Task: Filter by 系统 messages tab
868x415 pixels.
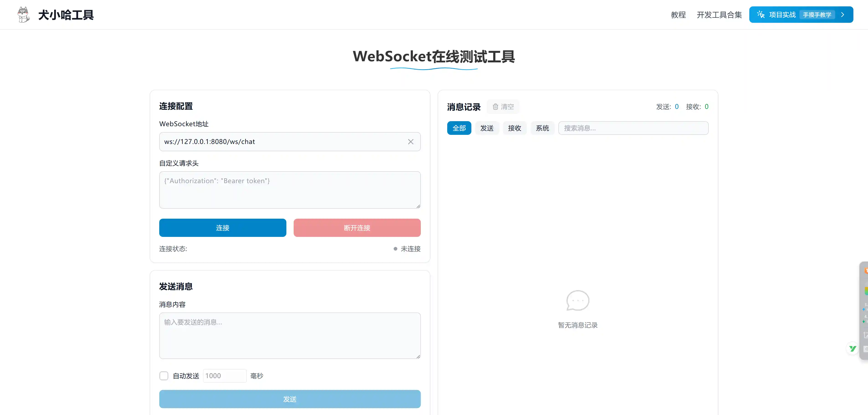Action: point(542,128)
